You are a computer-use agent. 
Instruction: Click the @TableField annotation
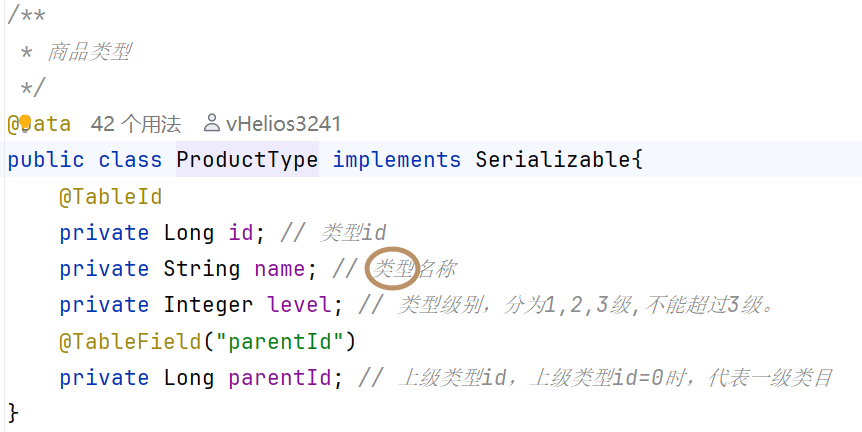click(130, 342)
